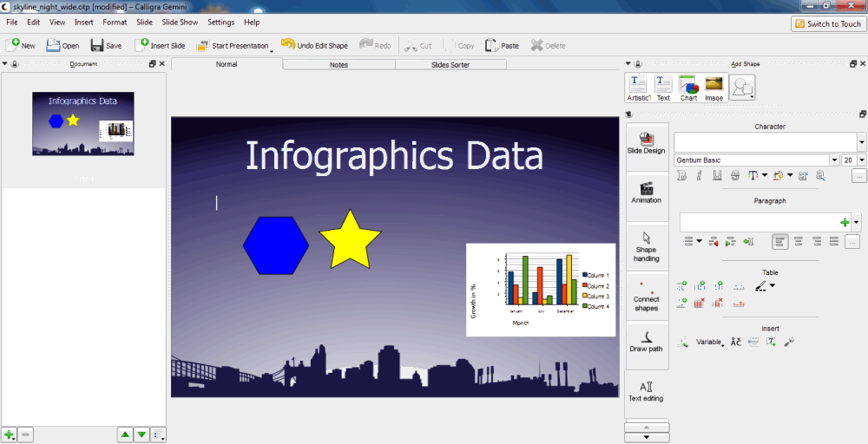Open more paragraph options button
This screenshot has width=868, height=444.
[852, 242]
